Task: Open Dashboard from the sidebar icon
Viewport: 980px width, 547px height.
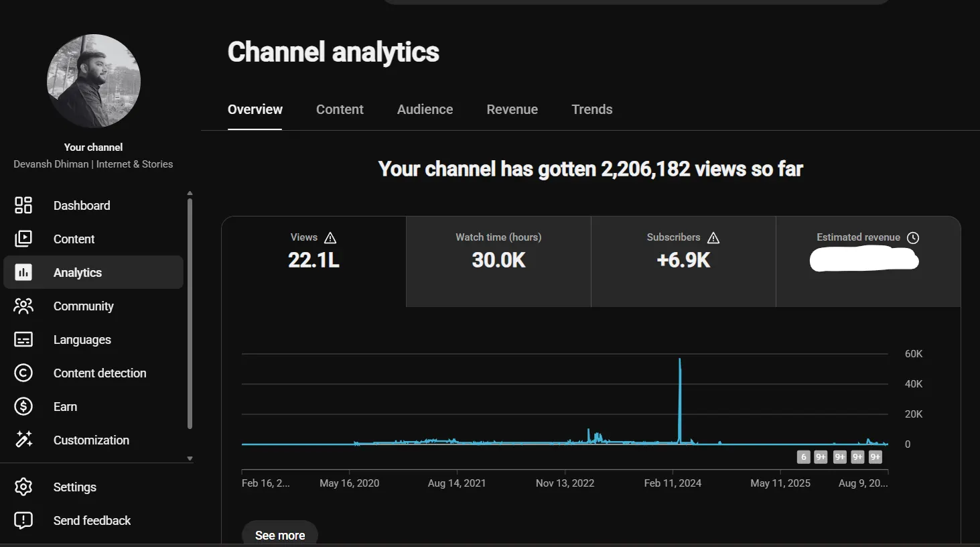Action: pos(23,205)
